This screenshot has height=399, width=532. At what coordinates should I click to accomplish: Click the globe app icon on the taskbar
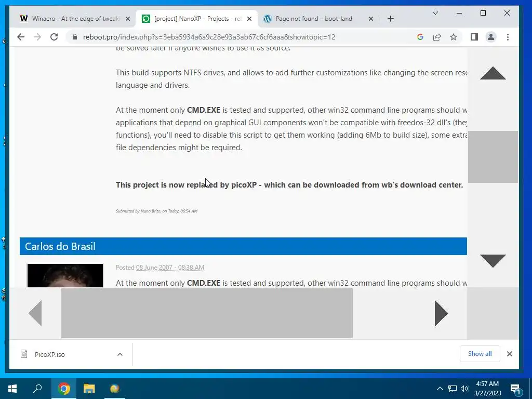pos(115,389)
